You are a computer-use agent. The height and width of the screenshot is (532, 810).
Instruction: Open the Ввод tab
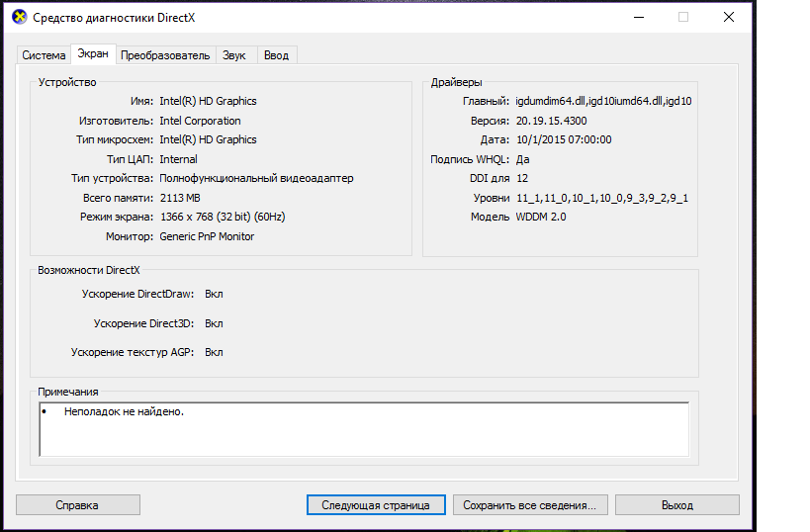pos(276,55)
